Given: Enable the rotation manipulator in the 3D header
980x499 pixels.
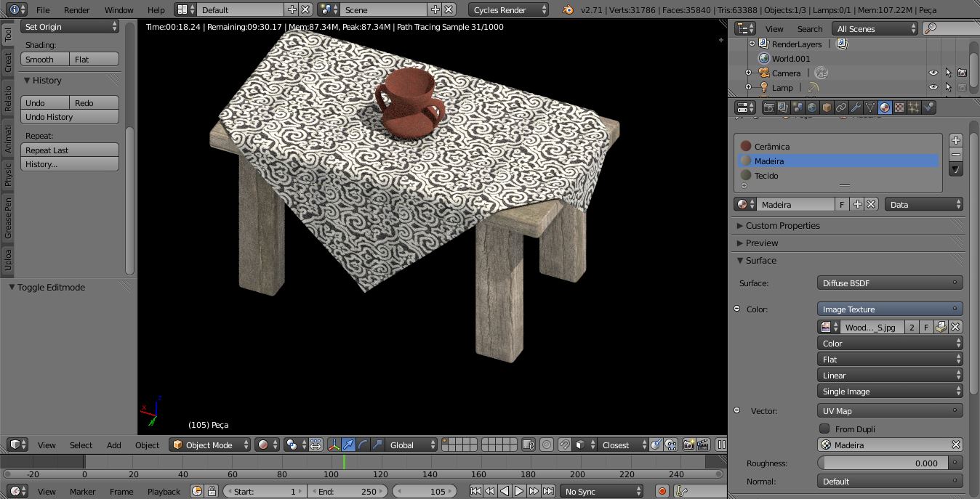Looking at the screenshot, I should pos(363,445).
